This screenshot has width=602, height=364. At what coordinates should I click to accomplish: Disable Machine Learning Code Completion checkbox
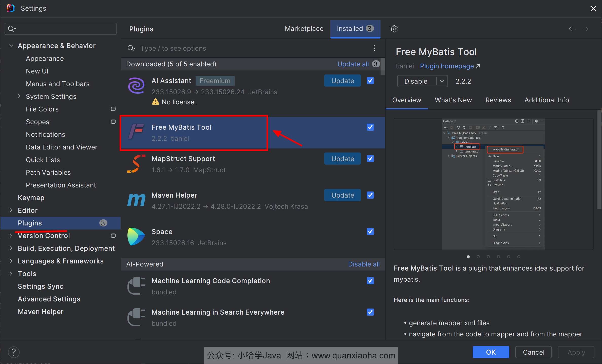click(370, 281)
